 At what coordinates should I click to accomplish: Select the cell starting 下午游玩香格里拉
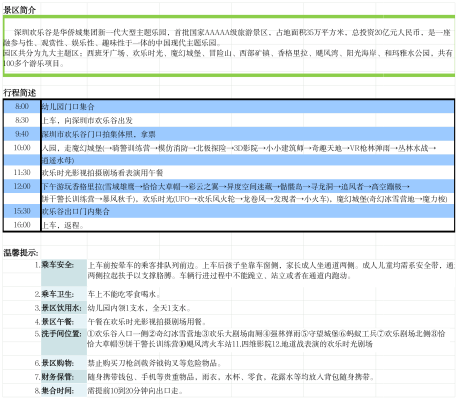click(248, 186)
